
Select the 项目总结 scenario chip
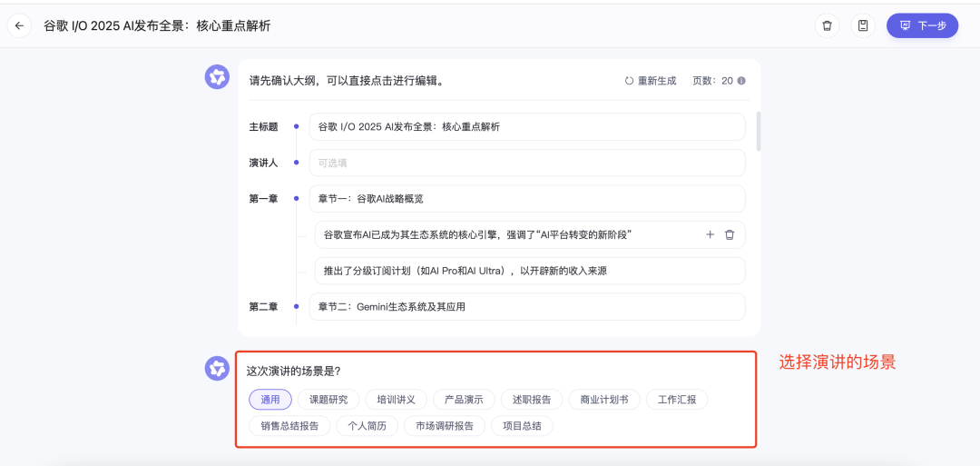click(x=522, y=426)
